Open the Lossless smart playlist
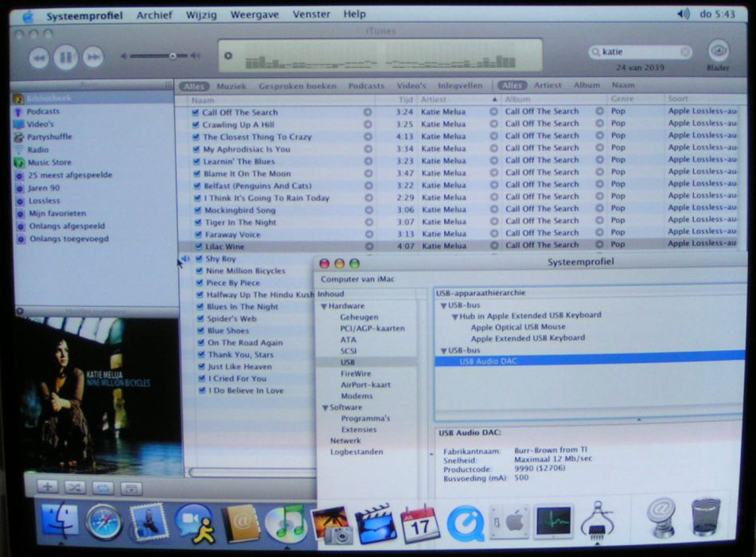The width and height of the screenshot is (756, 557). point(44,201)
